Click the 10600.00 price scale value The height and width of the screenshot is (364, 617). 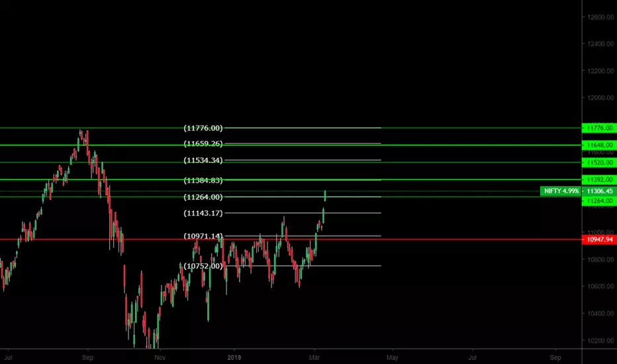click(x=600, y=287)
